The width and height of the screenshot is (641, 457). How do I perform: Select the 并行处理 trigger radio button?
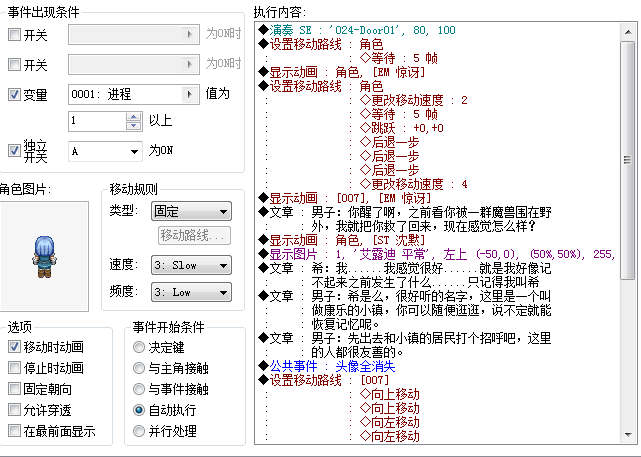(x=139, y=430)
